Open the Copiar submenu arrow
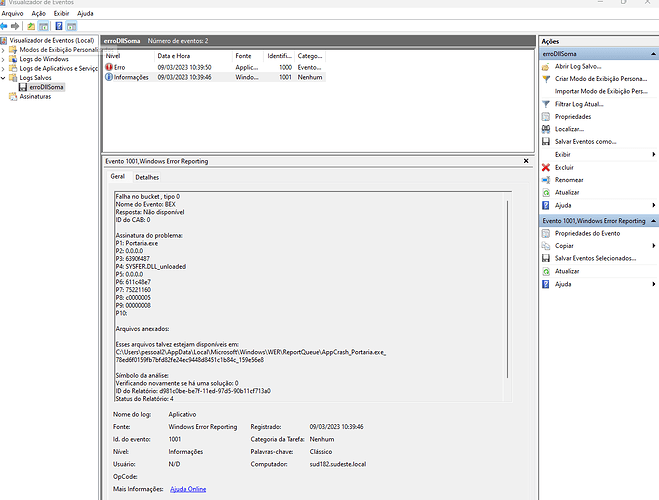Screen dimensions: 659x500 pyautogui.click(x=654, y=246)
